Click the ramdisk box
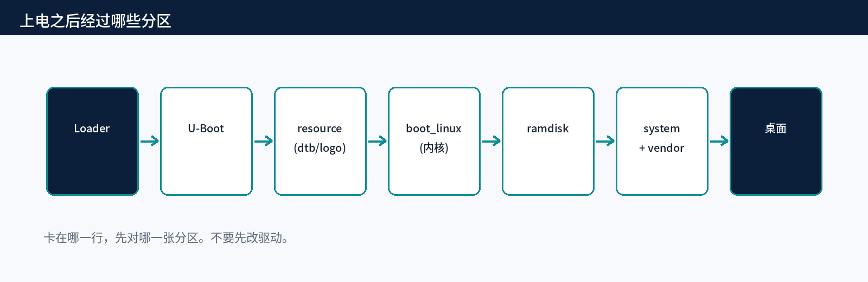 548,141
